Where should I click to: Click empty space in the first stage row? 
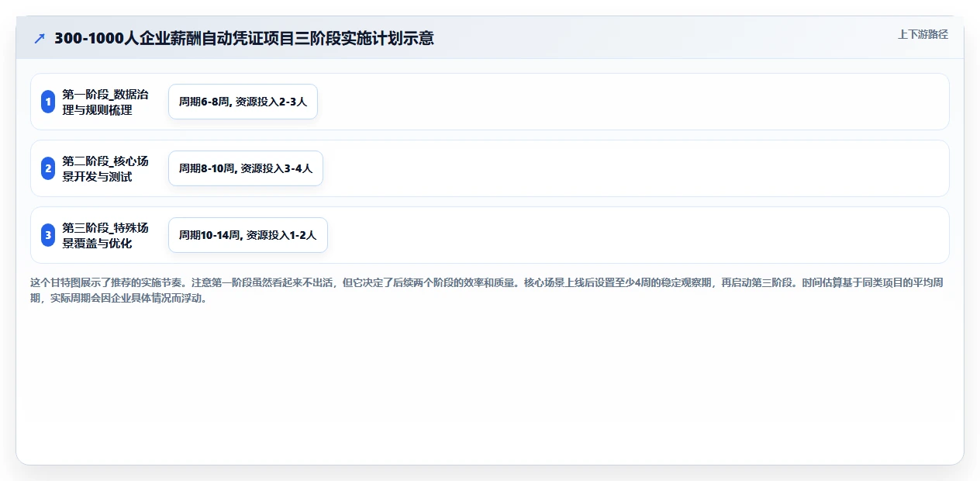pyautogui.click(x=632, y=102)
